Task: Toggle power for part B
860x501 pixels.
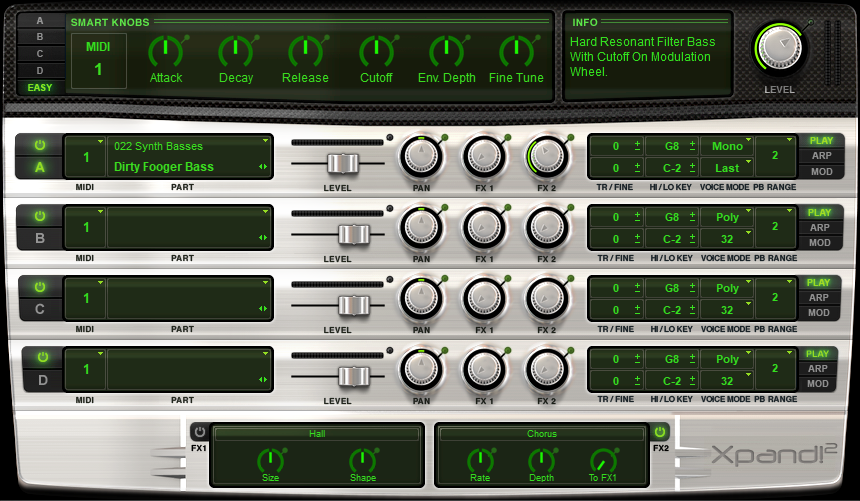Action: click(x=39, y=216)
